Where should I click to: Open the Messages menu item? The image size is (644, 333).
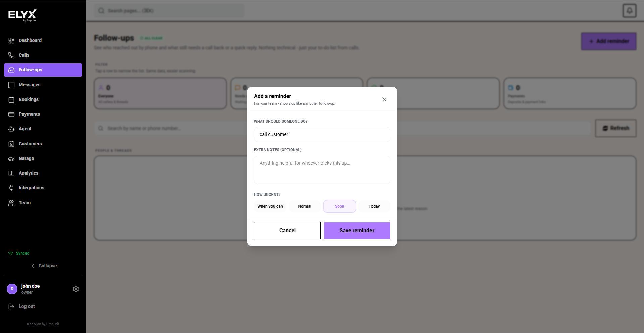(x=43, y=85)
